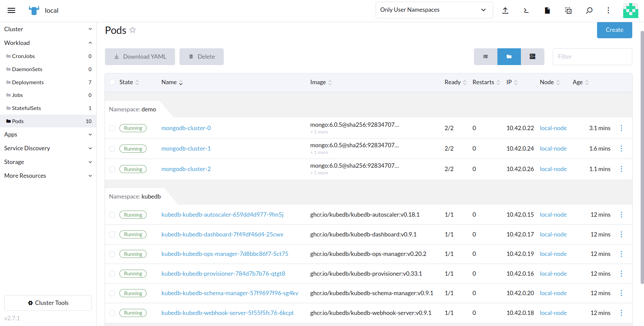
Task: Click the Create button
Action: click(614, 30)
